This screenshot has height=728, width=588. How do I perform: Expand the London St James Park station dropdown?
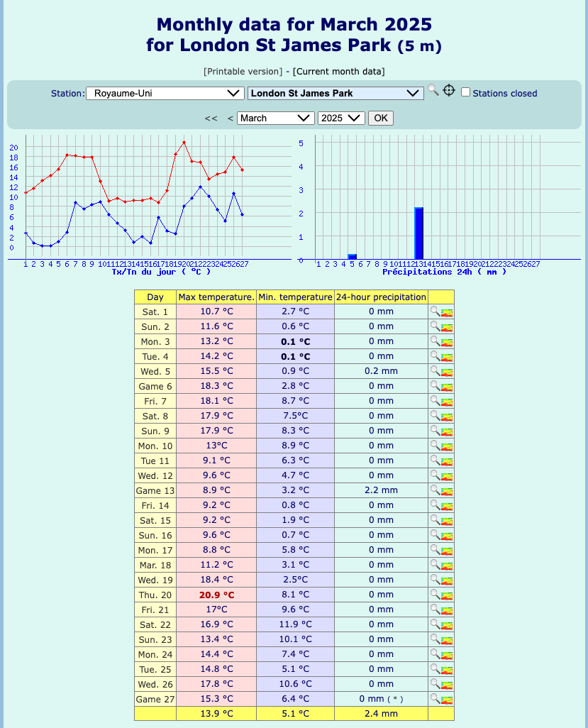(335, 93)
